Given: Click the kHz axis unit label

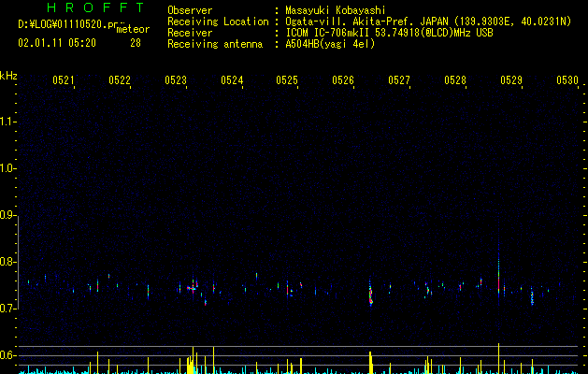Looking at the screenshot, I should pyautogui.click(x=8, y=76).
